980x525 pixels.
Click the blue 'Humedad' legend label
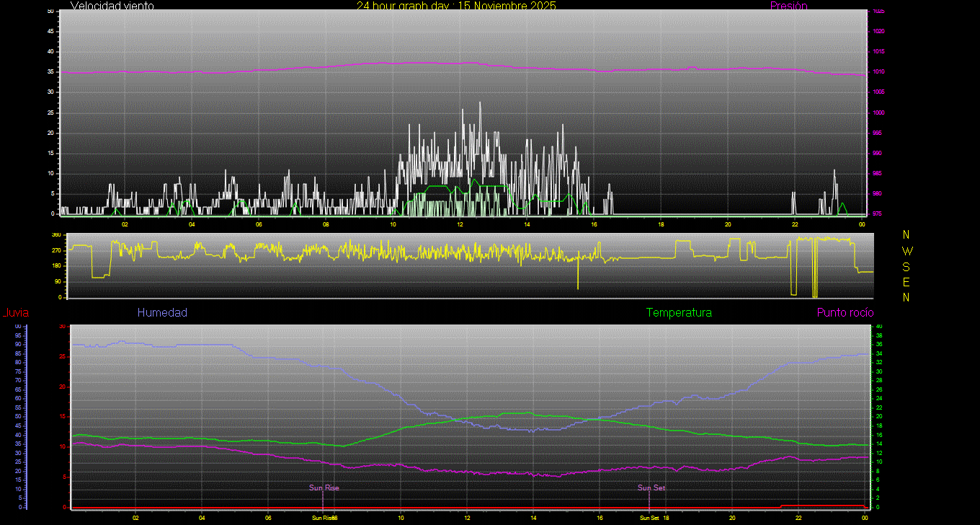[162, 313]
